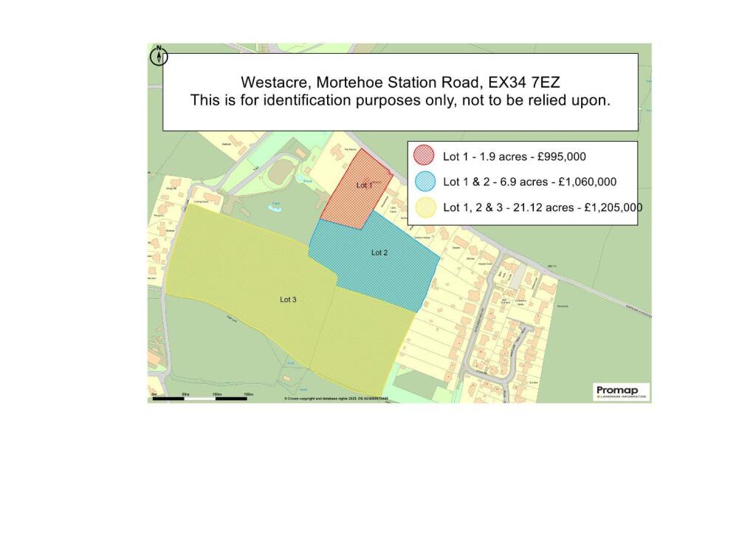Click the Lot 3 label

(x=288, y=300)
